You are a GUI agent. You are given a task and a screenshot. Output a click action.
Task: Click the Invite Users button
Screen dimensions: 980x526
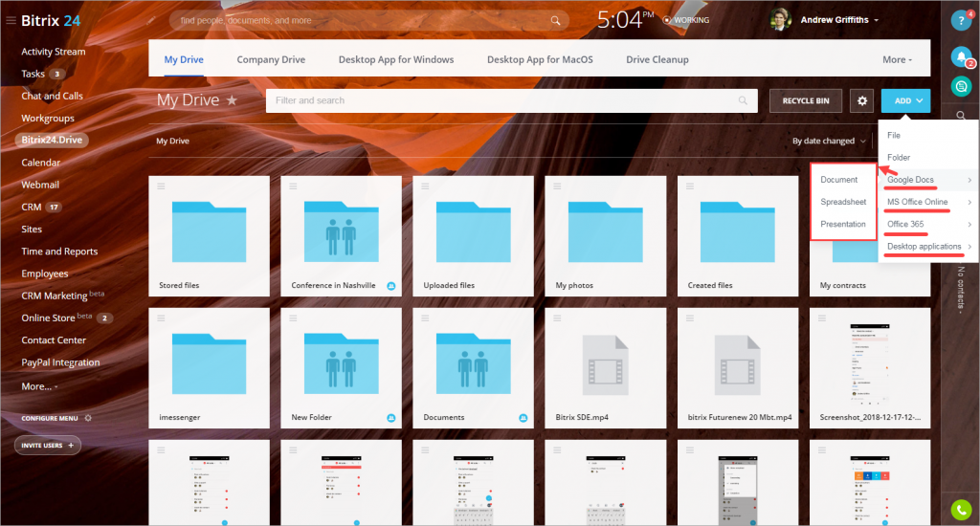click(x=48, y=446)
